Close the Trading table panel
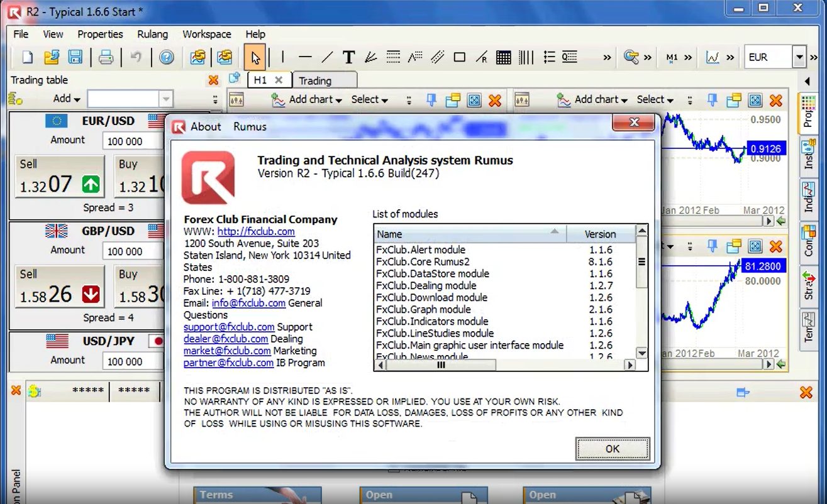This screenshot has width=827, height=504. pos(213,80)
